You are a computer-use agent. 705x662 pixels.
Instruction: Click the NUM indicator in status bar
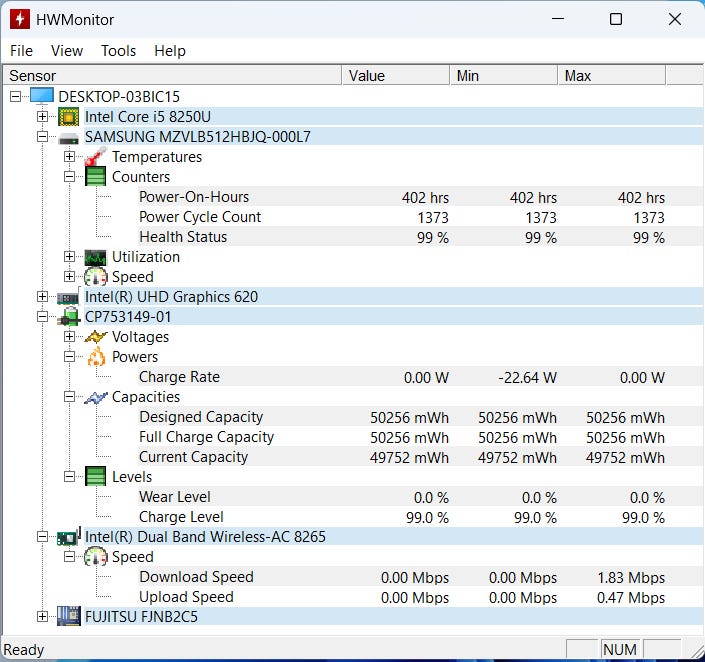(620, 649)
